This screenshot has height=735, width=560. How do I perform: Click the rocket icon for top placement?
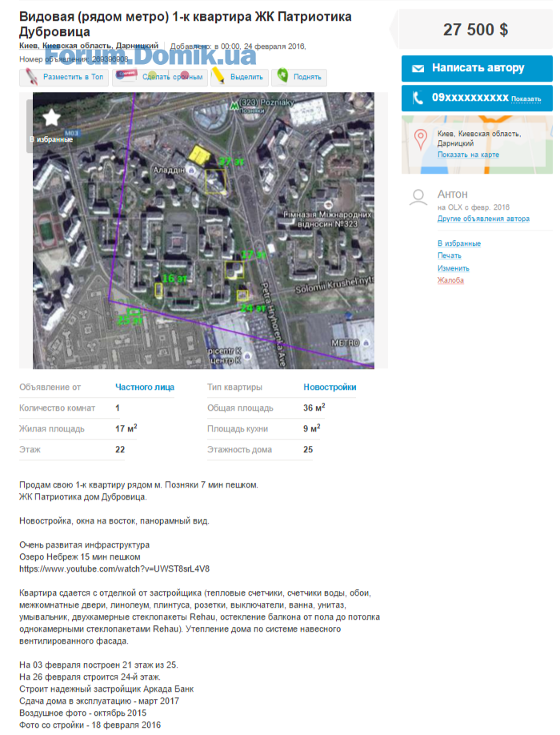pyautogui.click(x=31, y=76)
